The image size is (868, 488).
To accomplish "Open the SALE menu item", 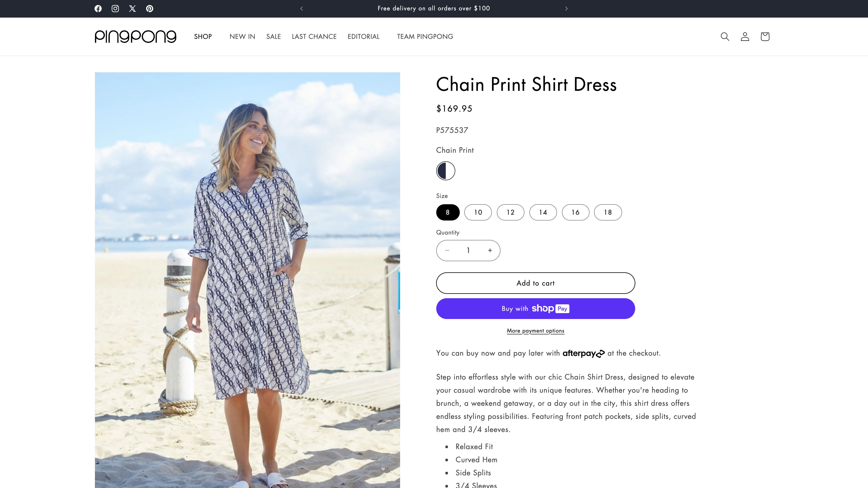I will (x=274, y=36).
